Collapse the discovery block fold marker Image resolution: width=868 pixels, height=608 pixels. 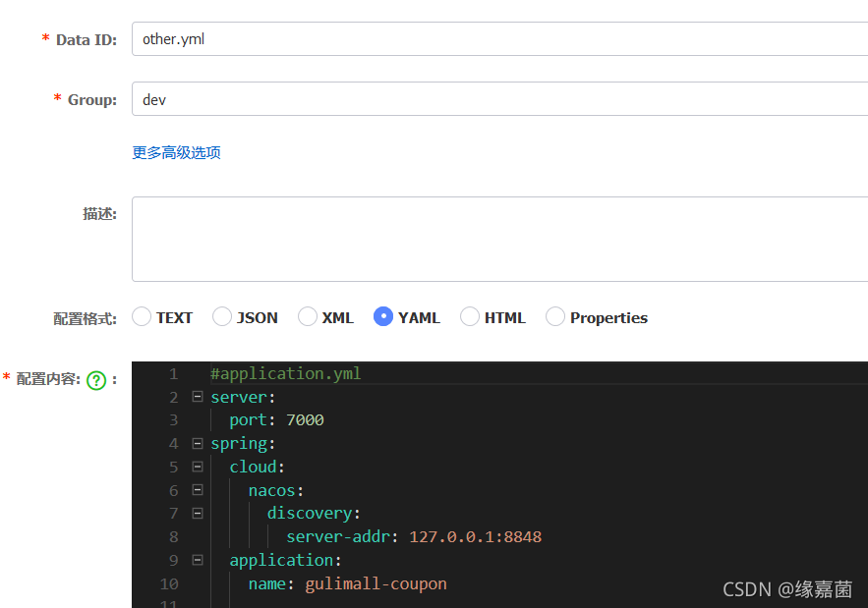(197, 514)
